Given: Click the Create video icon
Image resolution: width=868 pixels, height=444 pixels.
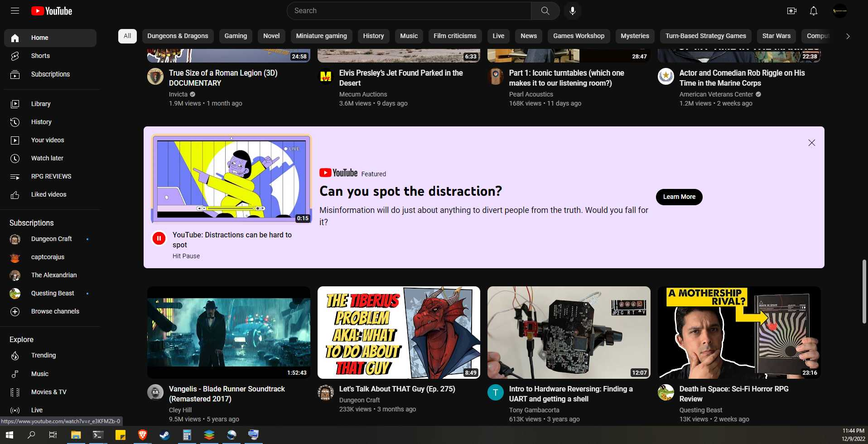Looking at the screenshot, I should [x=792, y=11].
